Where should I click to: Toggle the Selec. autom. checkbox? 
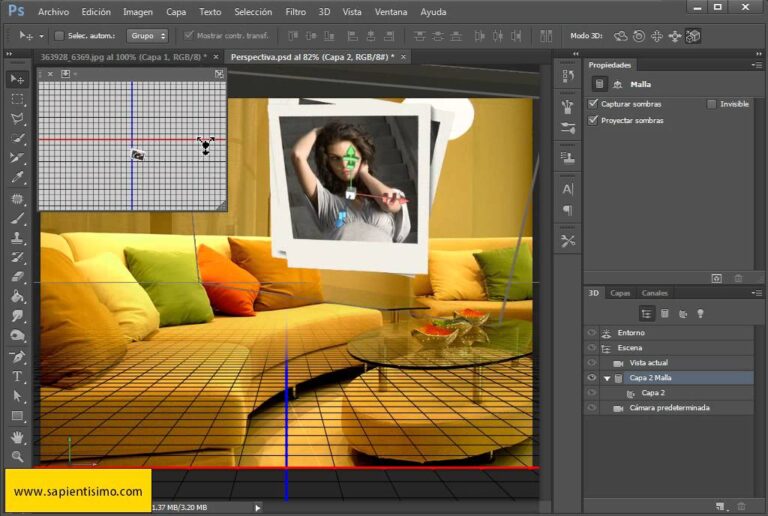59,36
